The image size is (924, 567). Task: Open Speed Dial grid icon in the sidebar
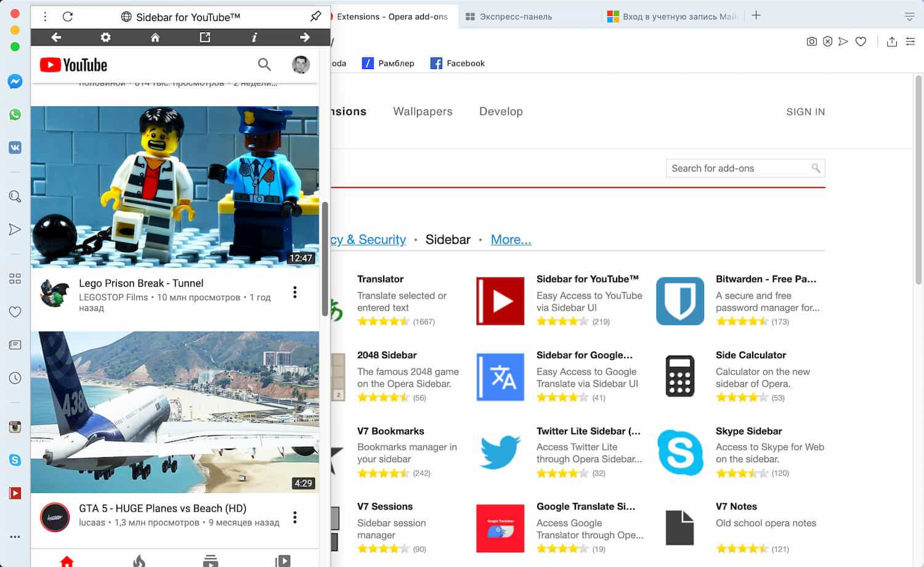tap(15, 279)
